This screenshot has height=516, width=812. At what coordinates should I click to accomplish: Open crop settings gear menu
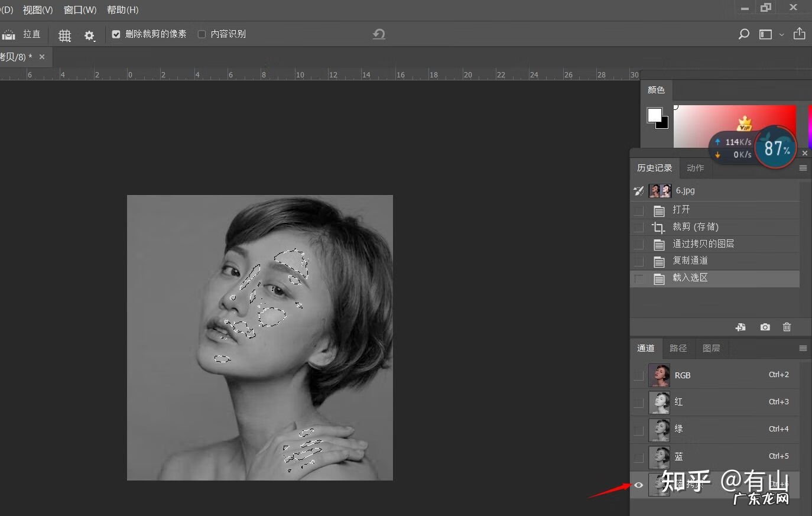[89, 35]
